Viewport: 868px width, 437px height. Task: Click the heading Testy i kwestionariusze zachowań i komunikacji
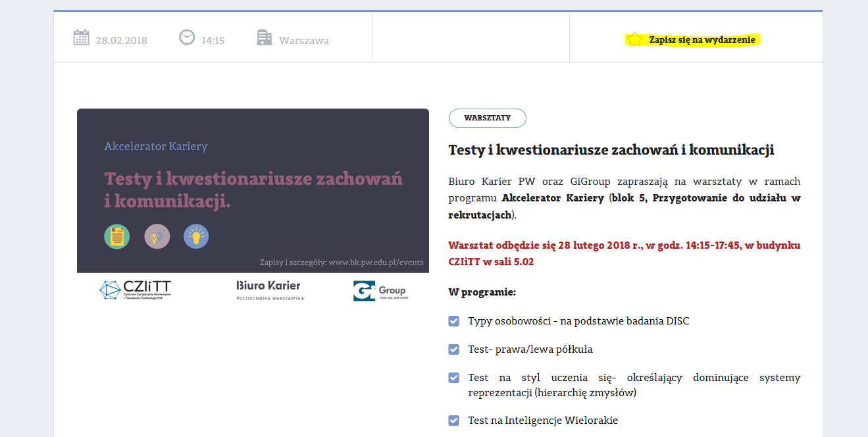[x=611, y=150]
